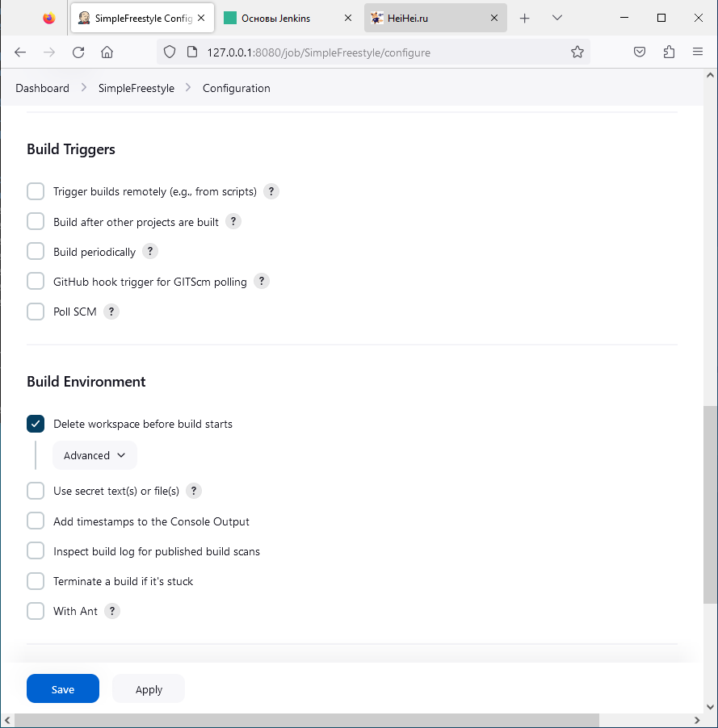Click the site information page icon
Viewport: 718px width, 728px height.
192,52
